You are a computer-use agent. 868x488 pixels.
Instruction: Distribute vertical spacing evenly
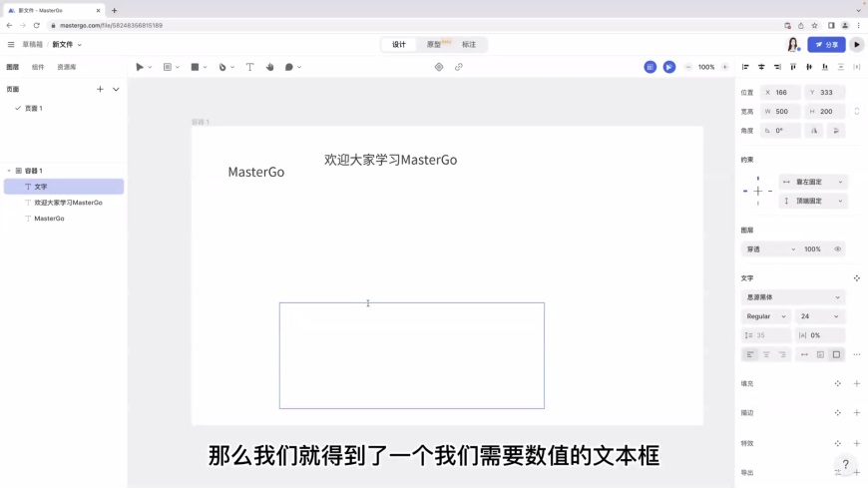click(x=841, y=67)
